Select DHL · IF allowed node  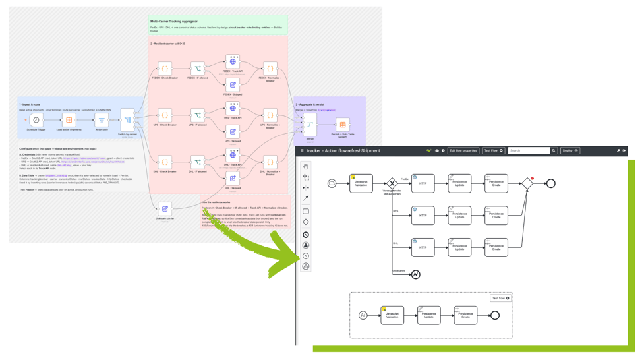(x=198, y=162)
